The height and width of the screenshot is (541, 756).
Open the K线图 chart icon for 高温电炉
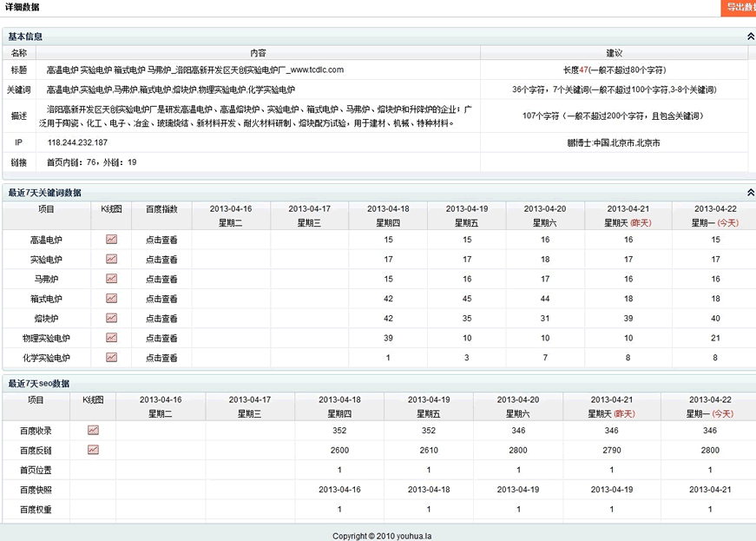111,240
